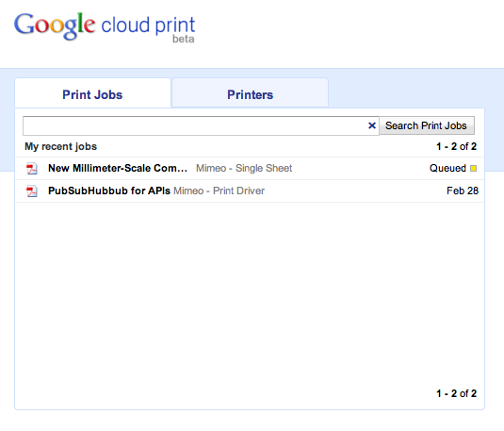Click the Queued status text
Screen dimensions: 504x431
447,168
